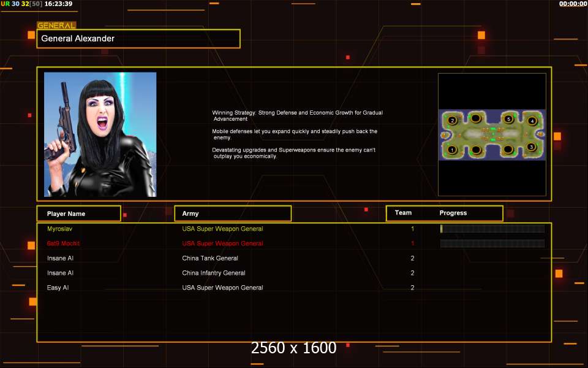This screenshot has height=368, width=588.
Task: Select player name 6at9 Mochit
Action: click(63, 243)
